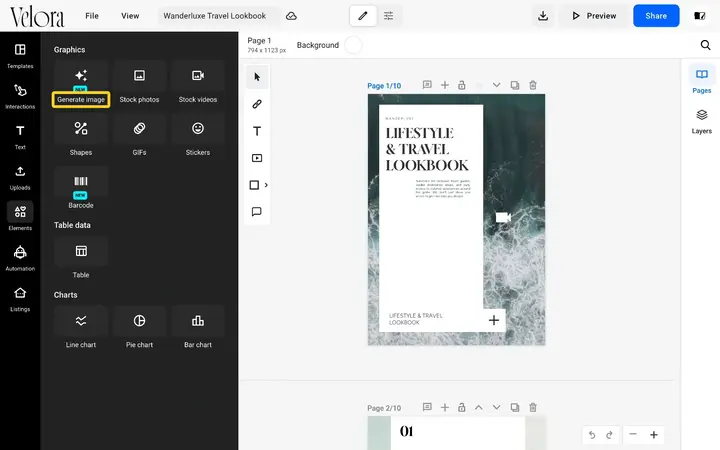Open the File menu
The image size is (720, 450).
point(92,16)
